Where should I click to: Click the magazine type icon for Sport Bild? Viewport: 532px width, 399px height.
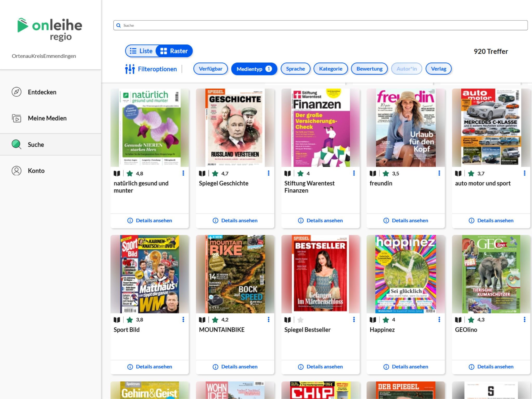pyautogui.click(x=117, y=320)
